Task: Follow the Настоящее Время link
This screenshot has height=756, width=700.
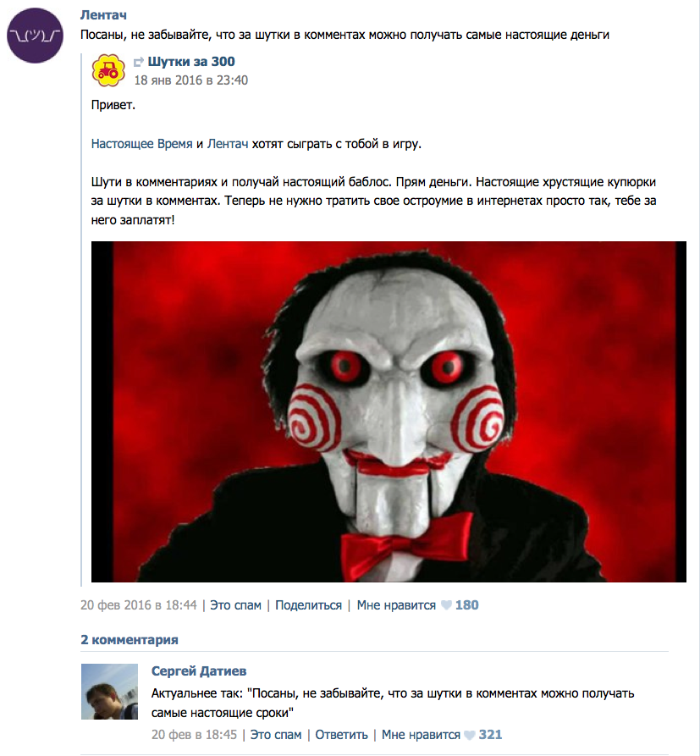Action: tap(141, 144)
